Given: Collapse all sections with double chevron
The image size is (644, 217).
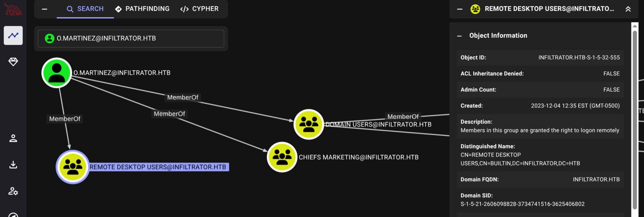Looking at the screenshot, I should [628, 9].
